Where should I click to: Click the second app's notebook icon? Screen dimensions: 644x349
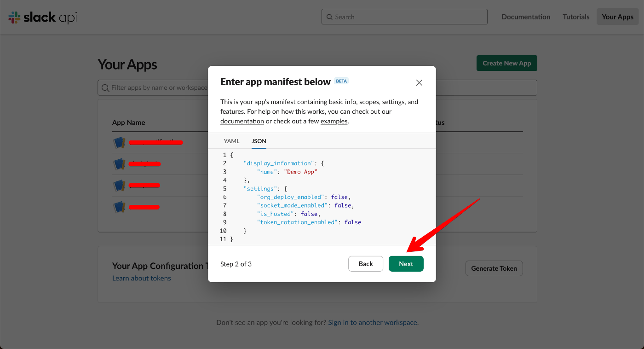tap(119, 164)
